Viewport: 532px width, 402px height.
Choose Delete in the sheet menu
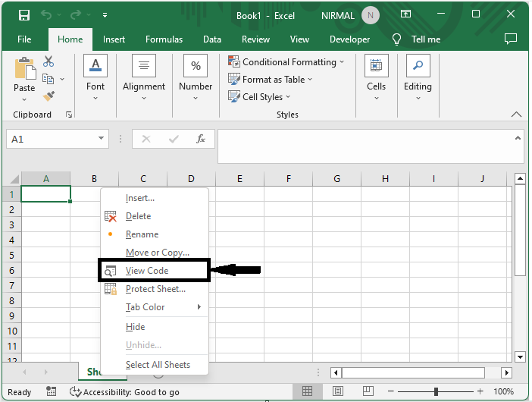tap(155, 216)
